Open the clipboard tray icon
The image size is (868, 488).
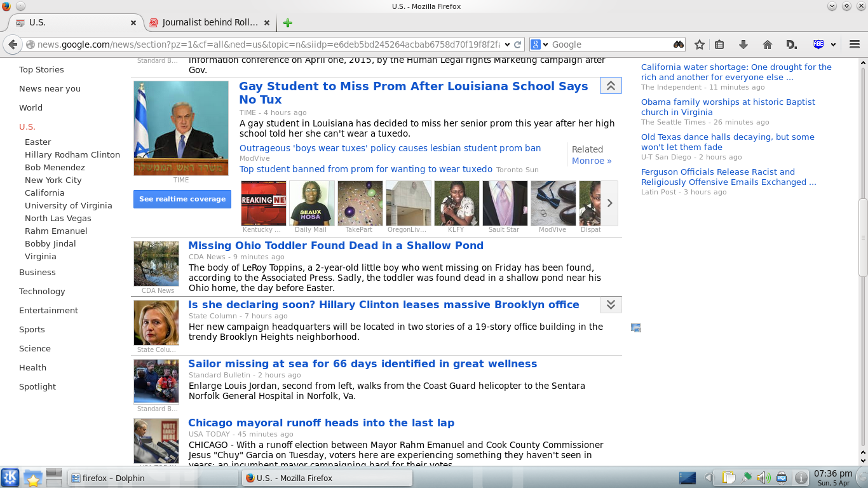click(729, 478)
